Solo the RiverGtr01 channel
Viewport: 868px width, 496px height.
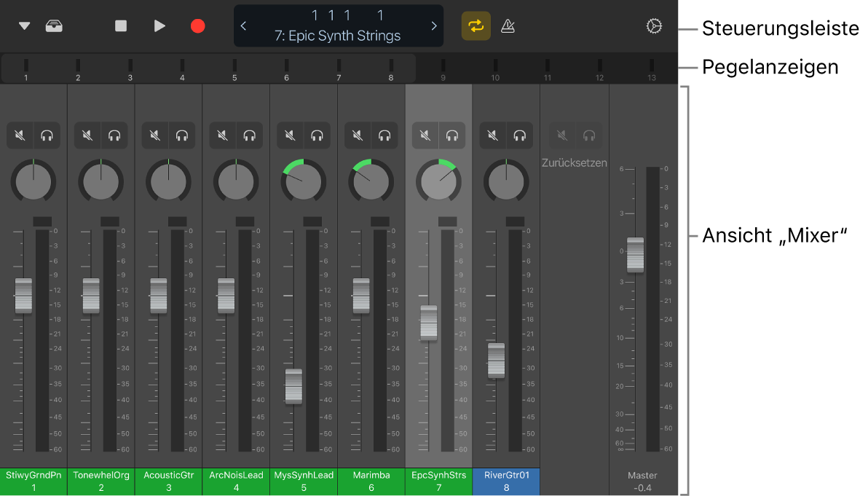(x=519, y=135)
